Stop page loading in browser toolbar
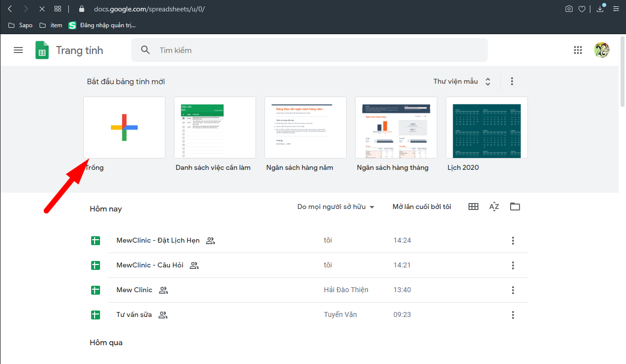The width and height of the screenshot is (626, 364). [x=42, y=9]
